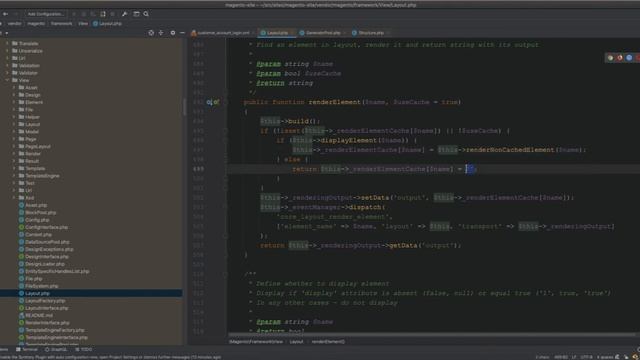640x360 pixels.
Task: Click the project tree vertical scrollbar
Action: tap(184, 107)
